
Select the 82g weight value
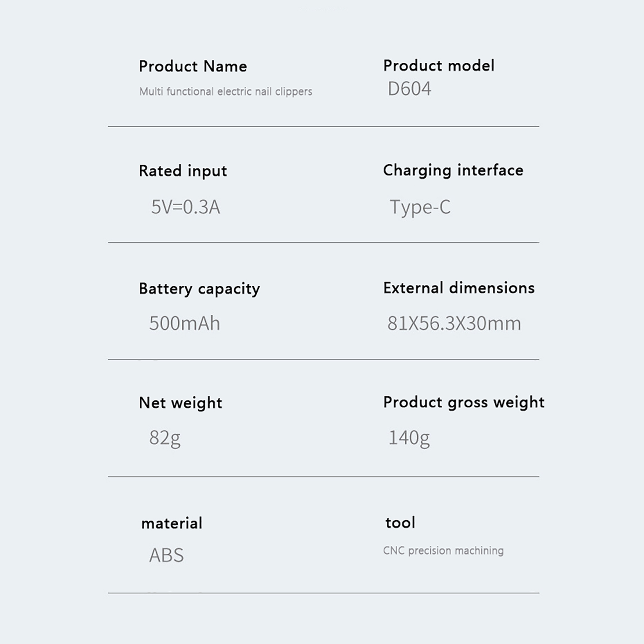[165, 438]
